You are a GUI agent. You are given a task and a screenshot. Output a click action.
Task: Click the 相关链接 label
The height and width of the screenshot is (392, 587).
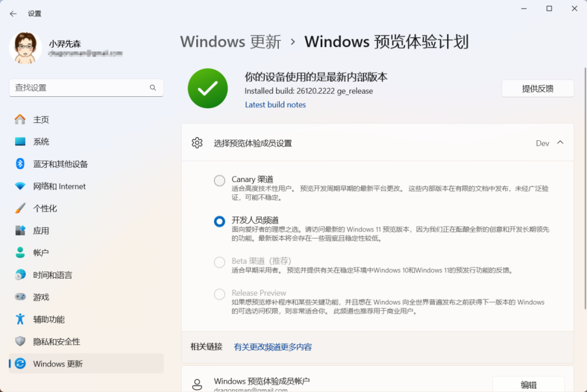(x=207, y=347)
